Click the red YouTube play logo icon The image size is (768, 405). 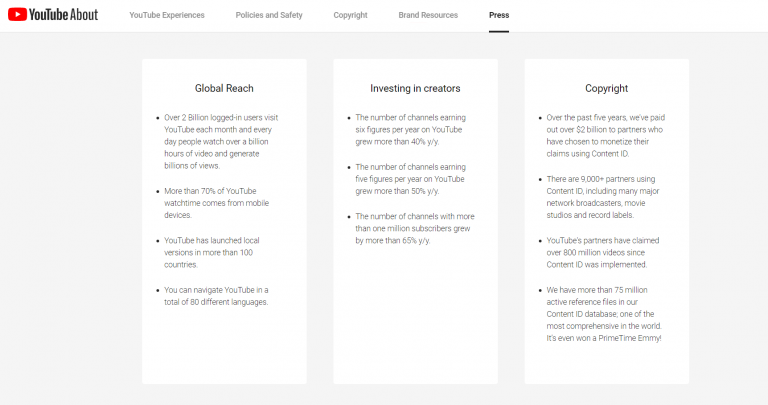[17, 15]
